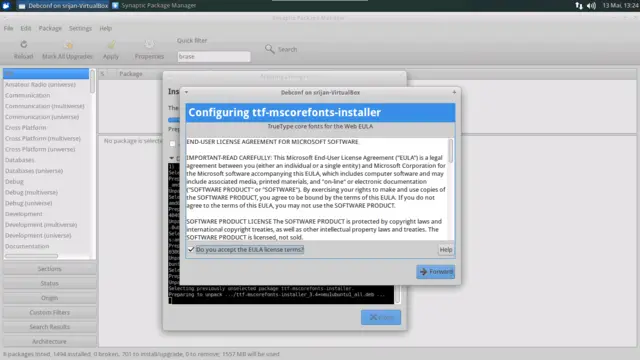Click the Custom Filters button
Image resolution: width=640 pixels, height=360 pixels.
pos(50,312)
